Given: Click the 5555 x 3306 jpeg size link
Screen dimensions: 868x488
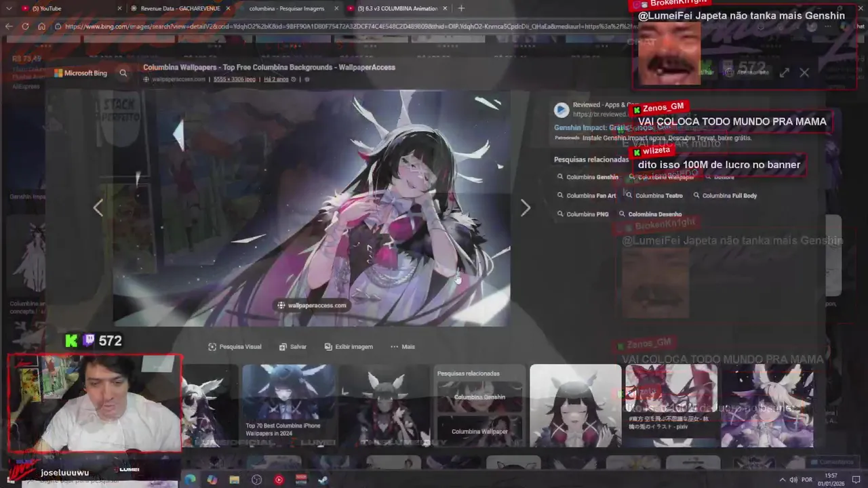Looking at the screenshot, I should tap(235, 79).
